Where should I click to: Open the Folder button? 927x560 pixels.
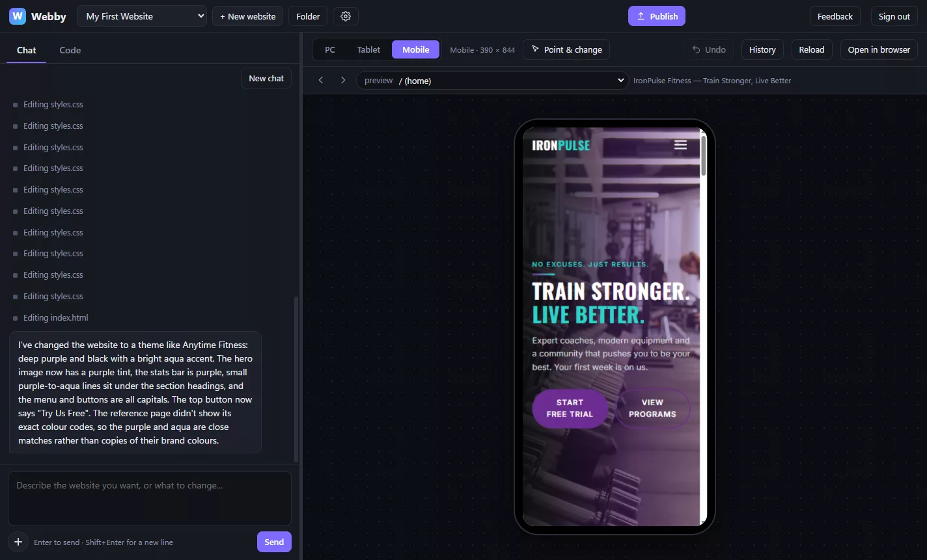click(308, 16)
